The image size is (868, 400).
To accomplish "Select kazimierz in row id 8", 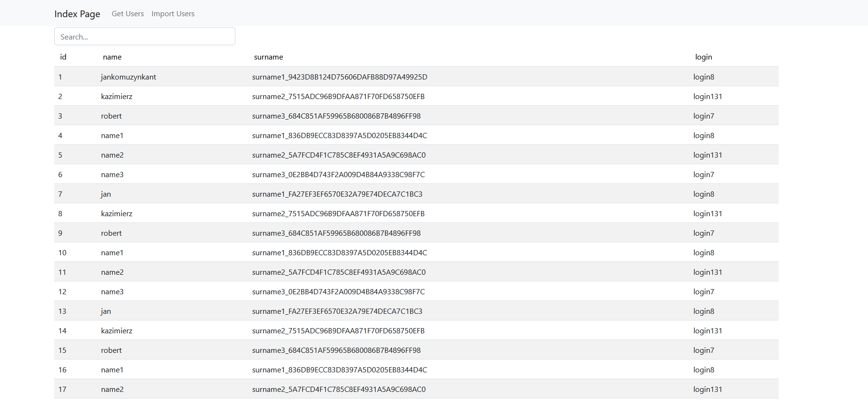I will 117,214.
